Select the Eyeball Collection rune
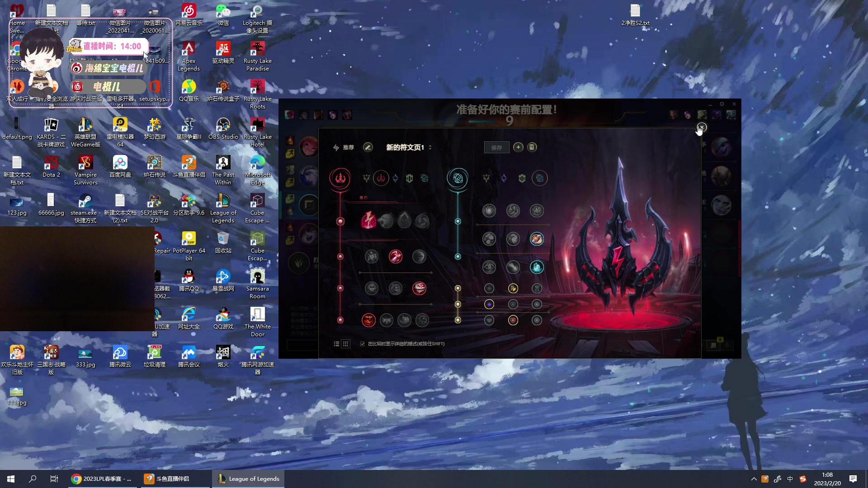This screenshot has height=488, width=868. pyautogui.click(x=419, y=288)
